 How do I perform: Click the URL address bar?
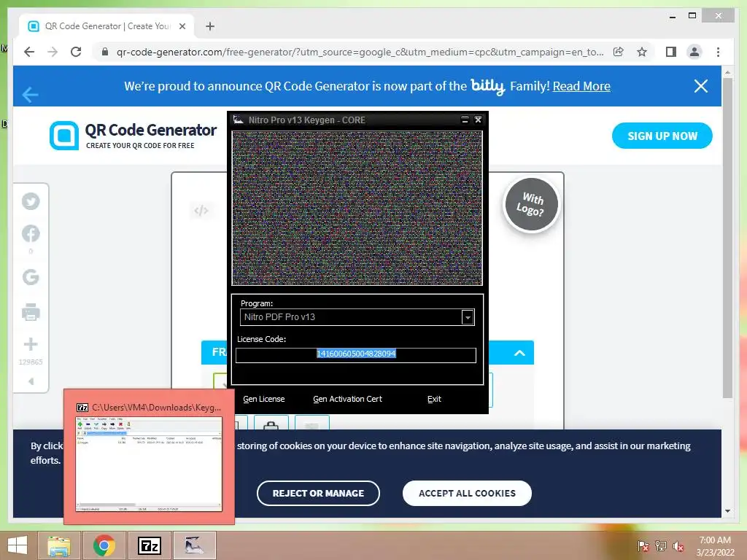360,52
